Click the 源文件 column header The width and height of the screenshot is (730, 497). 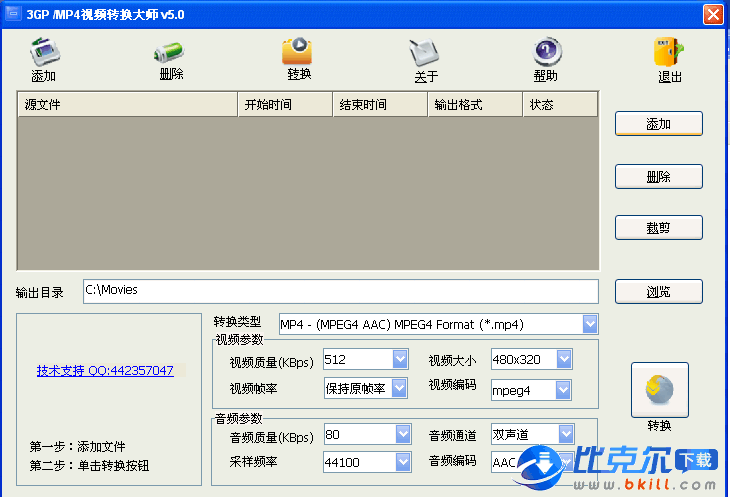coord(128,104)
